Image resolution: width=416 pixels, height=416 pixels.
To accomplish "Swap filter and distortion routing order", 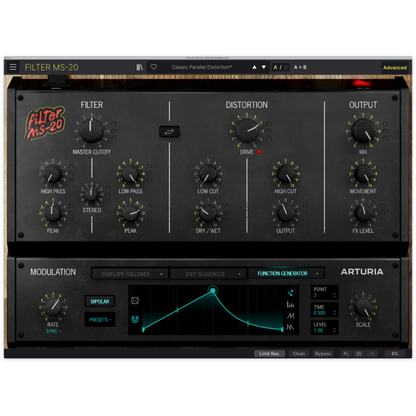I will click(169, 132).
